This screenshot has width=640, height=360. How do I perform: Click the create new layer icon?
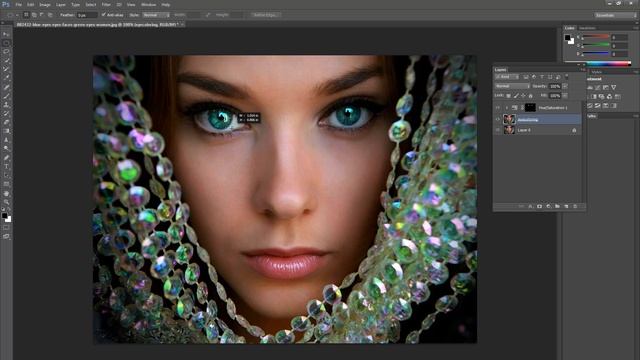pos(567,207)
